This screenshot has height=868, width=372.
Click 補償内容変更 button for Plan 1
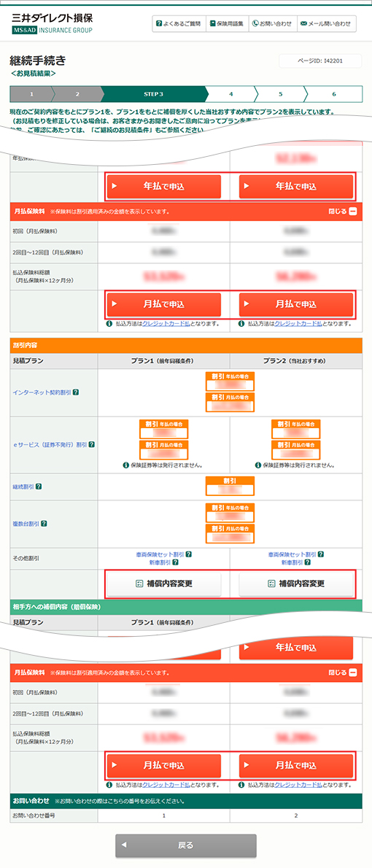(x=164, y=584)
